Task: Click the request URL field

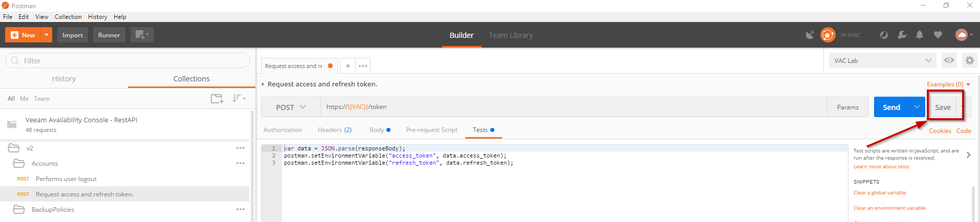Action: click(x=574, y=107)
